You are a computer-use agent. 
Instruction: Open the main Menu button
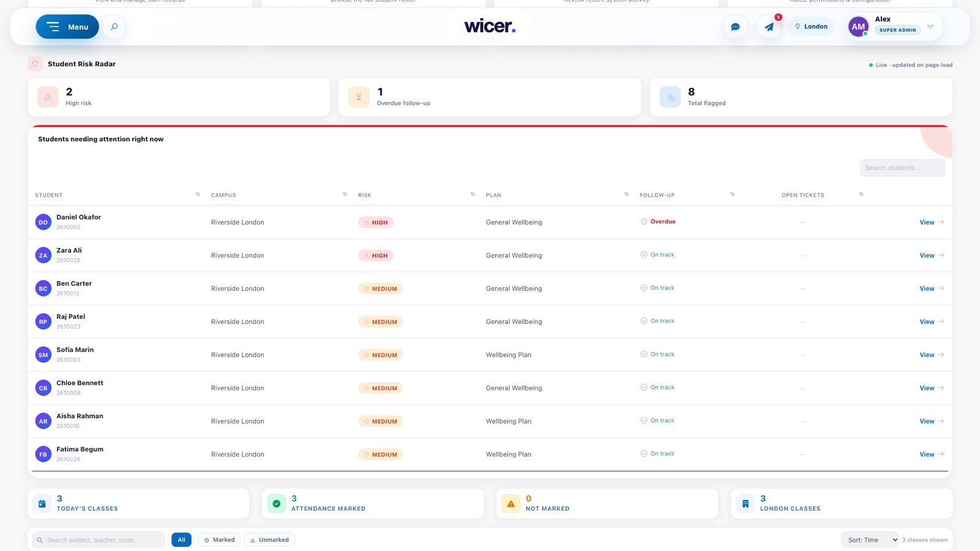click(x=67, y=27)
